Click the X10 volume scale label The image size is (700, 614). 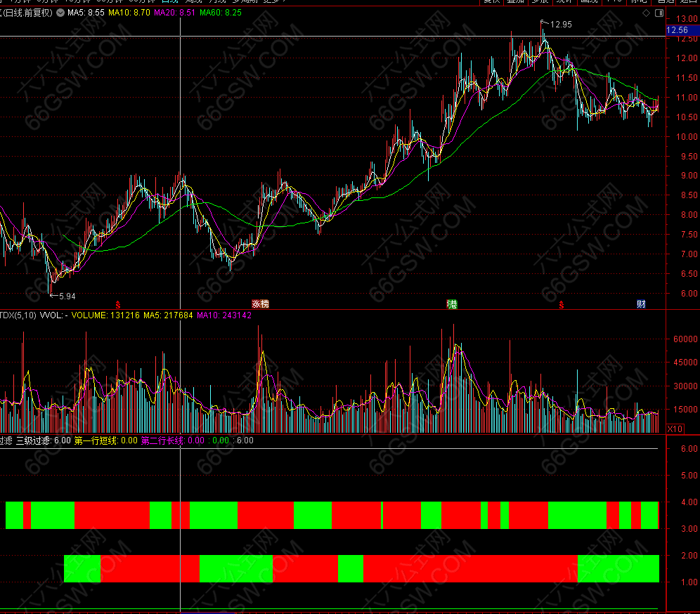(x=675, y=429)
